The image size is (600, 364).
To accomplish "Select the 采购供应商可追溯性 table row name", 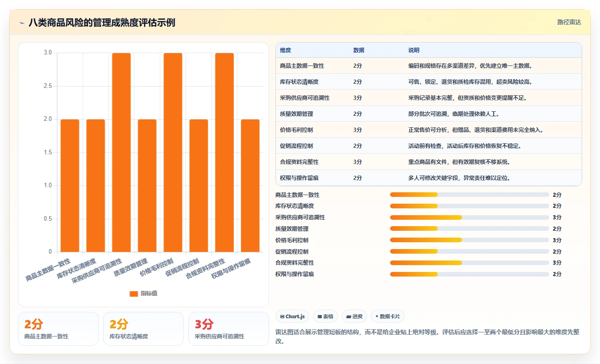I will (305, 98).
